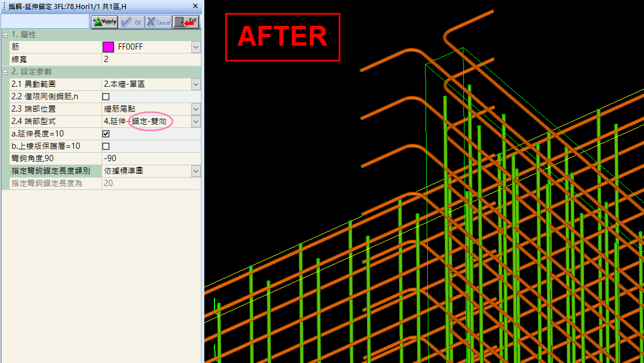The width and height of the screenshot is (644, 363).
Task: Close the 編輯-延伸錨定 panel
Action: [x=195, y=6]
